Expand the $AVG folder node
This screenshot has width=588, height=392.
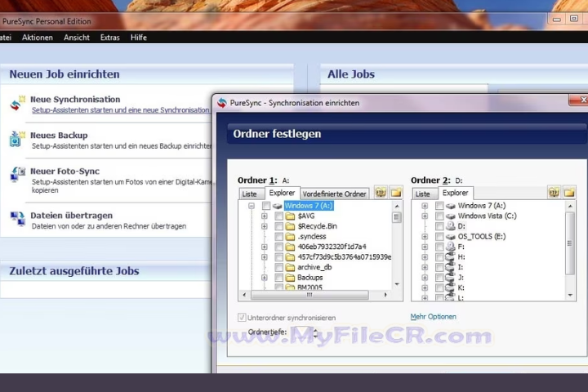tap(265, 216)
